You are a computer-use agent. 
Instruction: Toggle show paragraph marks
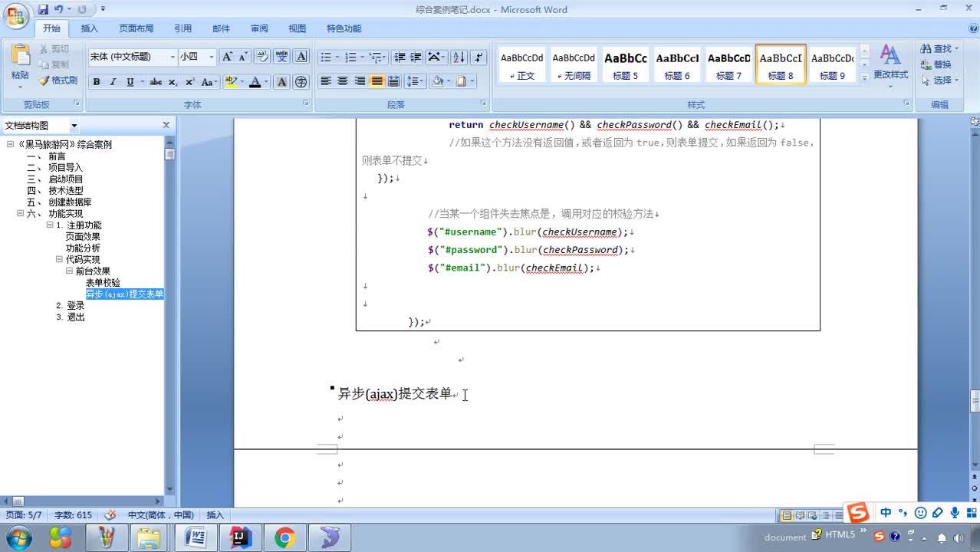[x=478, y=58]
